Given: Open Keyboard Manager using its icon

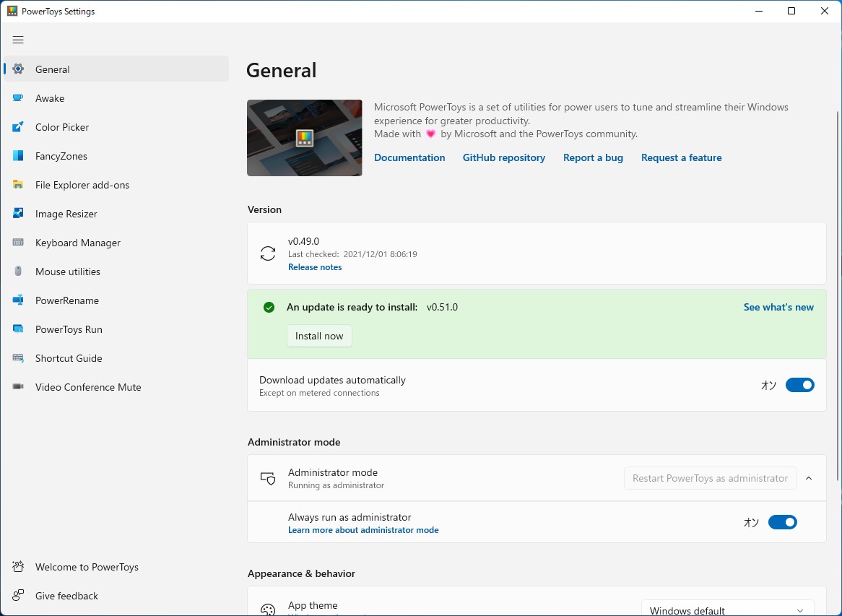Looking at the screenshot, I should coord(19,243).
